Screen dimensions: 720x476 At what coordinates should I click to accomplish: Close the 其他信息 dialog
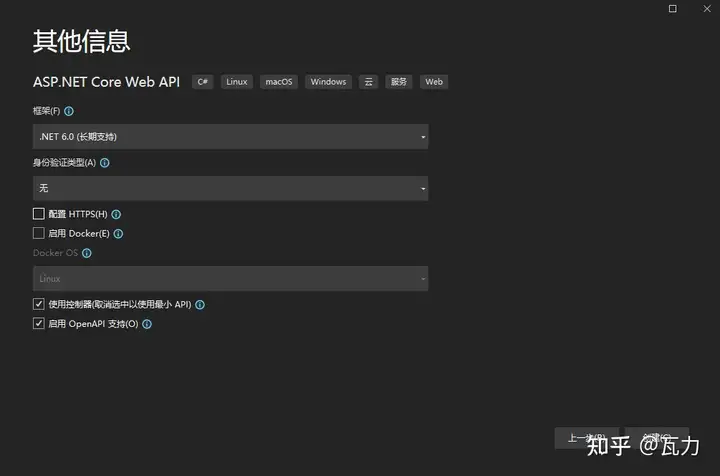[707, 9]
